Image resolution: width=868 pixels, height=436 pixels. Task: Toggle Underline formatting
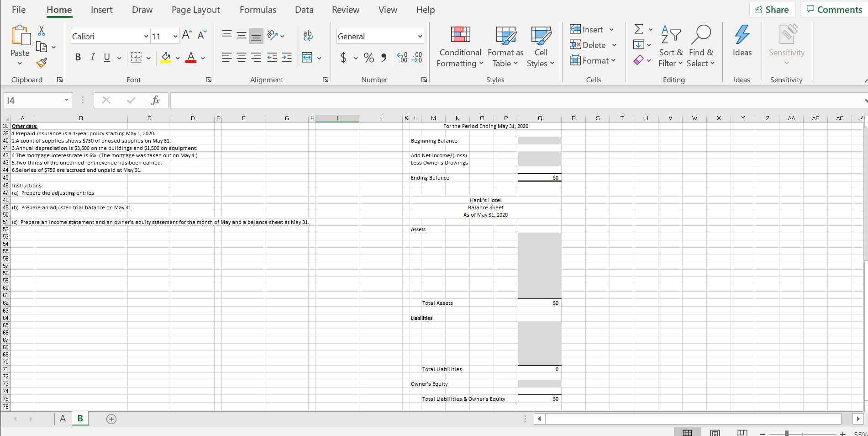coord(107,57)
